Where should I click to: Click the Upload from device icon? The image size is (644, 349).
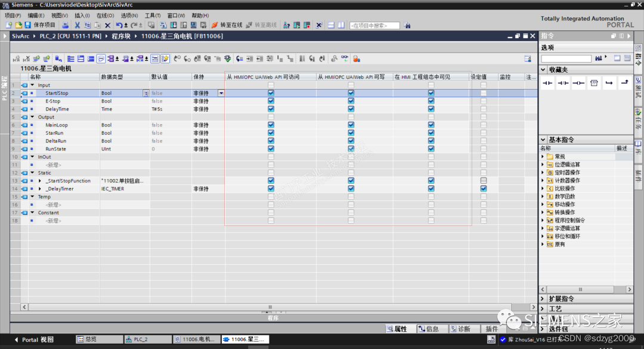(183, 25)
